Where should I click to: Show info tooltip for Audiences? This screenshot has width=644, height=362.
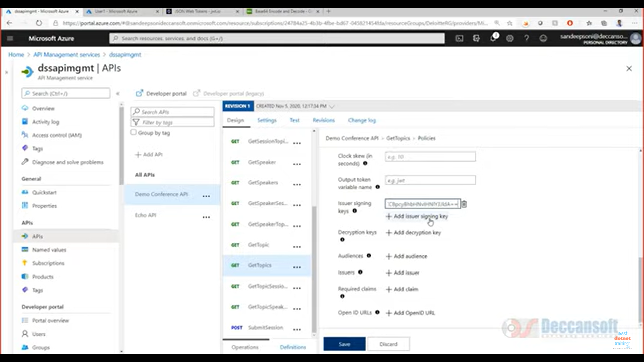(x=369, y=256)
